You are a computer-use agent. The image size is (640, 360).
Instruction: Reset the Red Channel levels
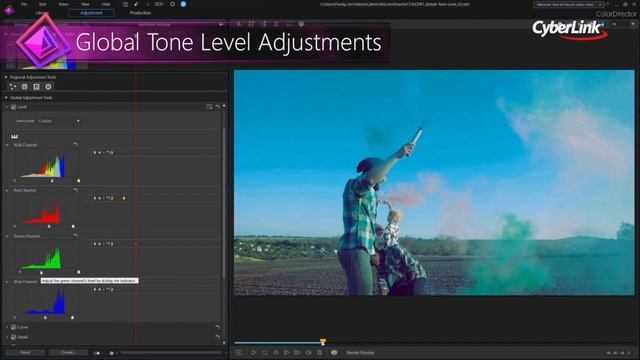click(x=76, y=190)
